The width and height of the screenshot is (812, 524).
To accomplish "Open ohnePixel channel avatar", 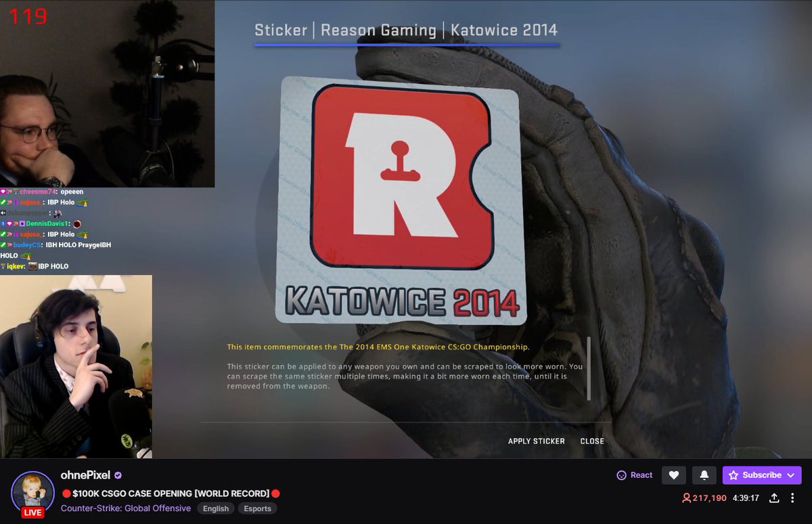I will 32,492.
